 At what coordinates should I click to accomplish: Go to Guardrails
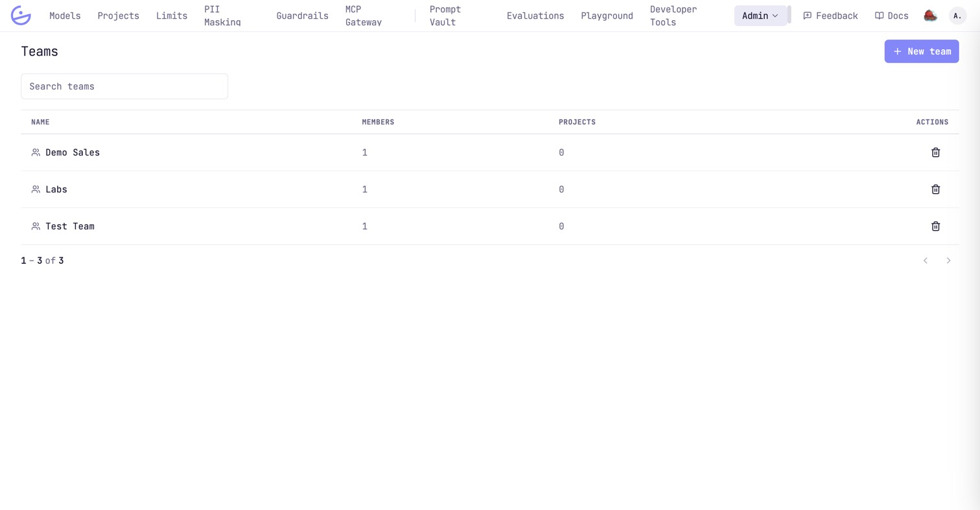302,16
